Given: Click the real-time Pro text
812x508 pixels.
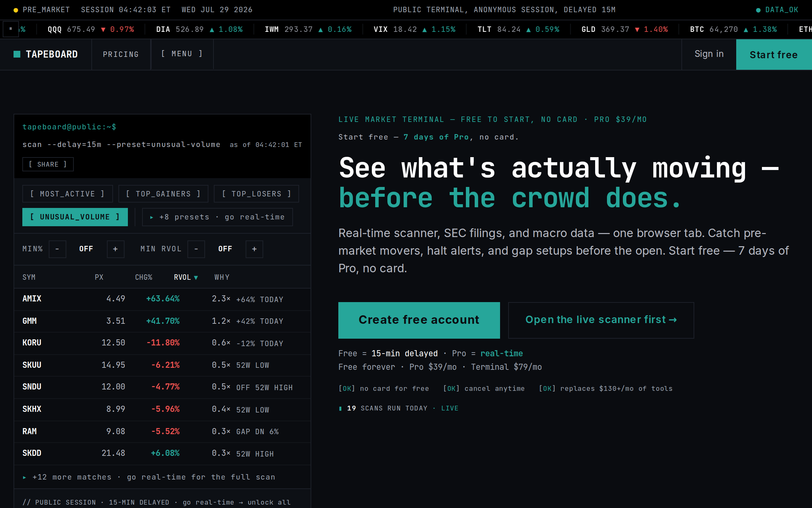Looking at the screenshot, I should 501,354.
